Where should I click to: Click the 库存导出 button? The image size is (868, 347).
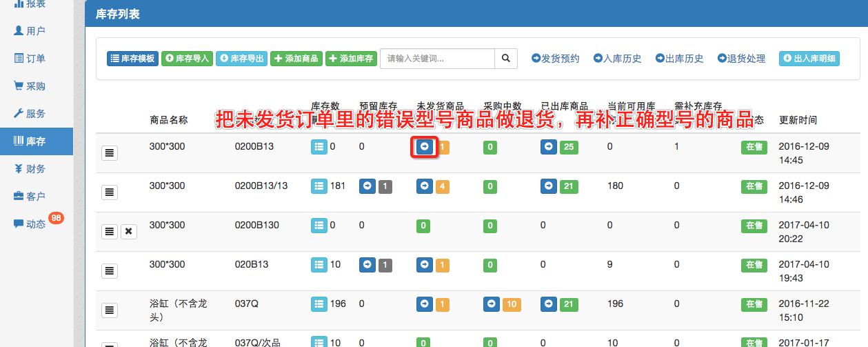[x=241, y=59]
